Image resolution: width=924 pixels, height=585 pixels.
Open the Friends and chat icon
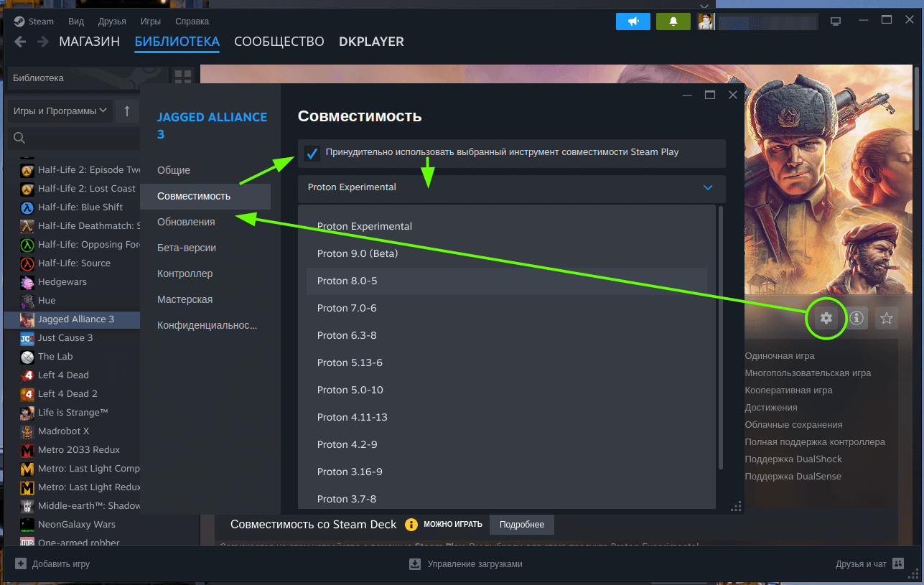pos(900,563)
